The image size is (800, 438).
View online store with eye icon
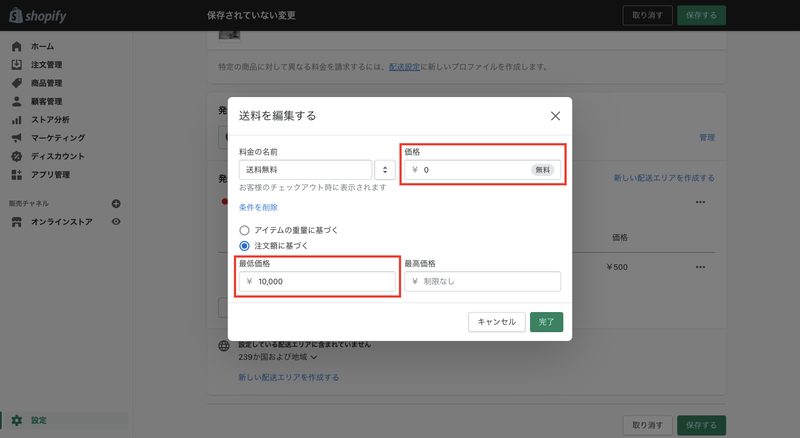click(116, 222)
